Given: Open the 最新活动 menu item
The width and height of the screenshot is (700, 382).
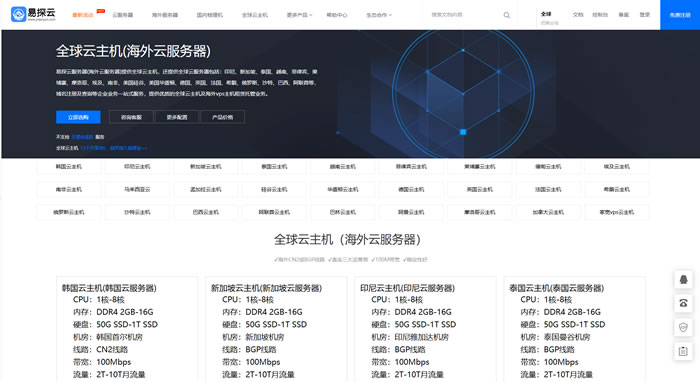Looking at the screenshot, I should [83, 15].
